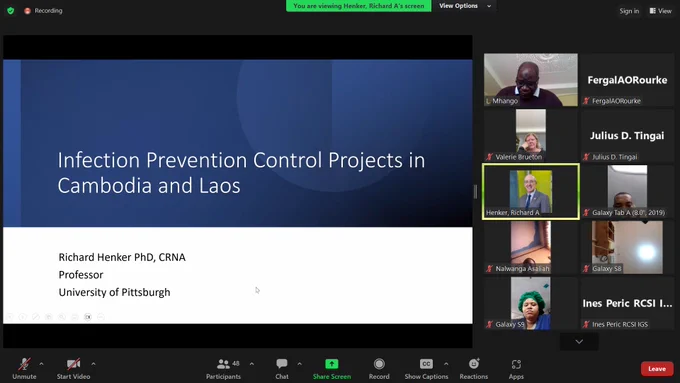
Task: Click the "Professor" line on the slide
Action: (x=81, y=275)
